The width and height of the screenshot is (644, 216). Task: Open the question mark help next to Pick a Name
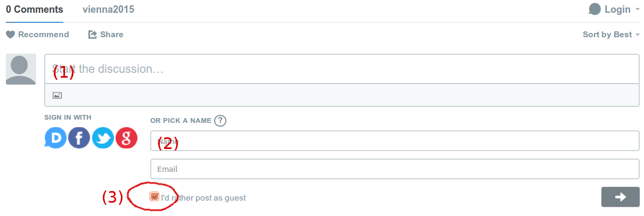coord(221,120)
